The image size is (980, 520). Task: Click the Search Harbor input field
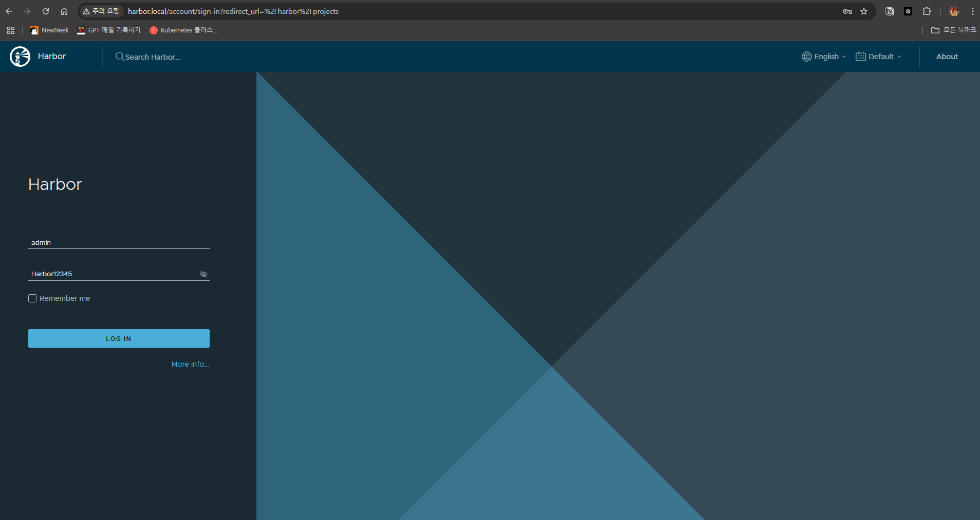(x=153, y=57)
